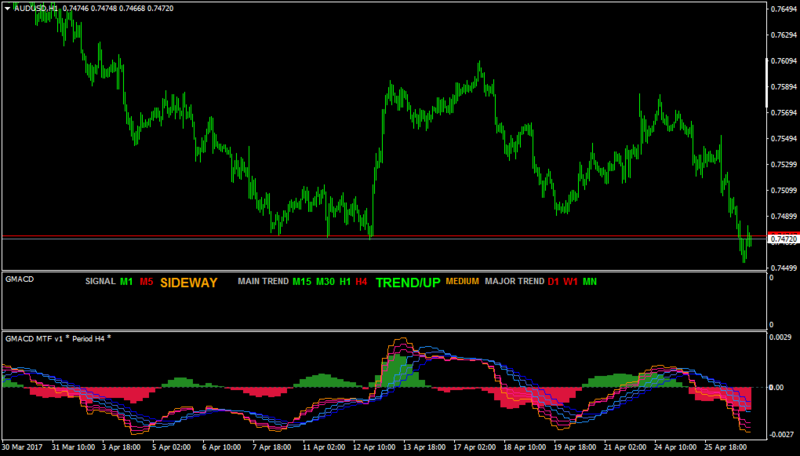The width and height of the screenshot is (800, 456).
Task: Select the M30 main trend label
Action: coord(325,282)
